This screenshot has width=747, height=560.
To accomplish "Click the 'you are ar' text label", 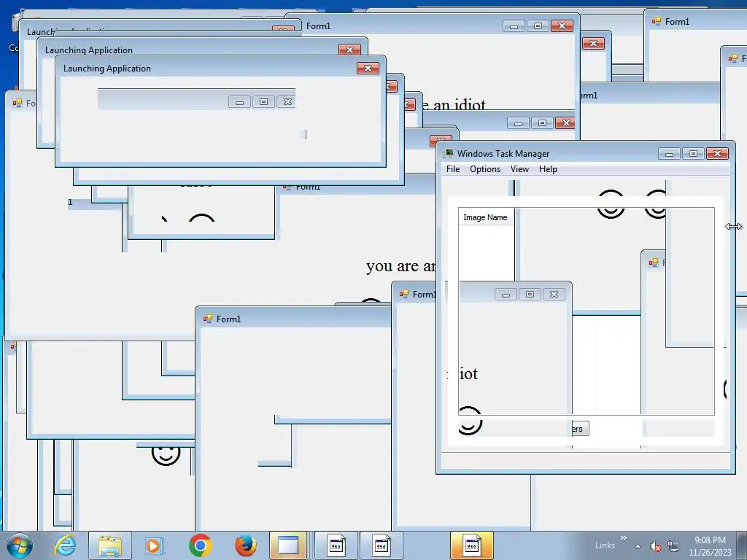I will (x=400, y=266).
